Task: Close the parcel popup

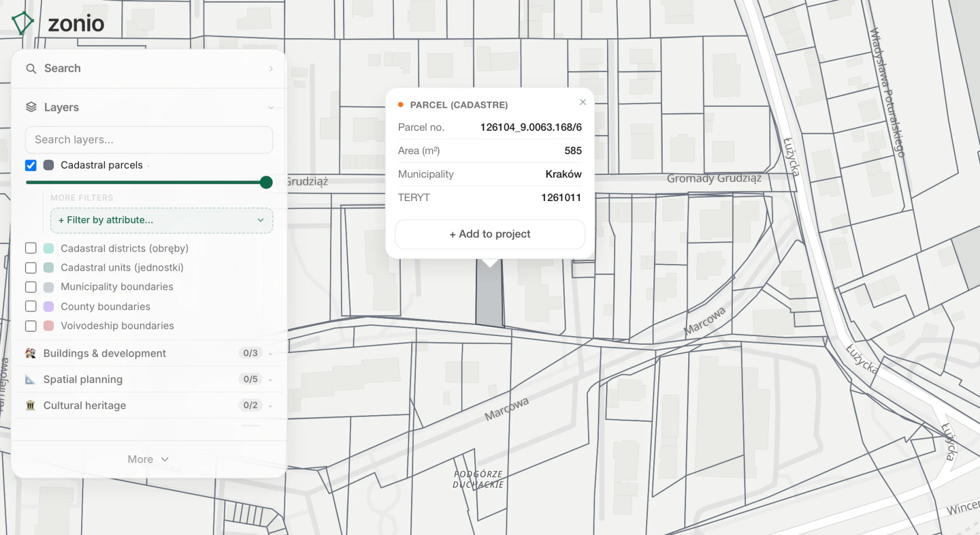Action: (583, 102)
